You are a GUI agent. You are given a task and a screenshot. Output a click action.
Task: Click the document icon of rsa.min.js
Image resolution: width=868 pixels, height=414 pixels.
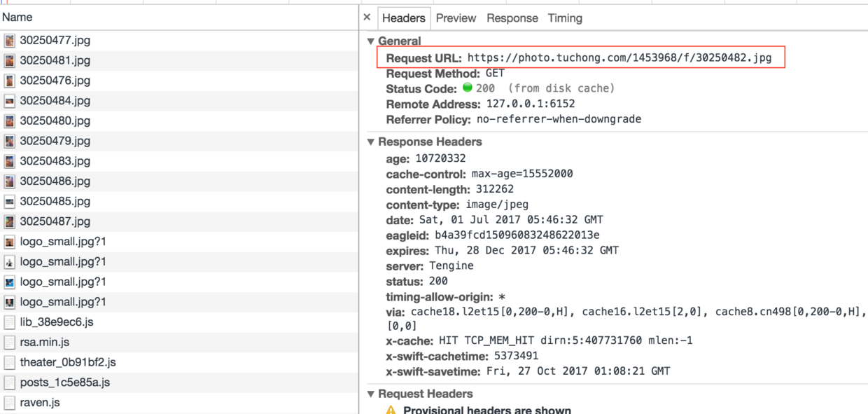click(x=10, y=343)
